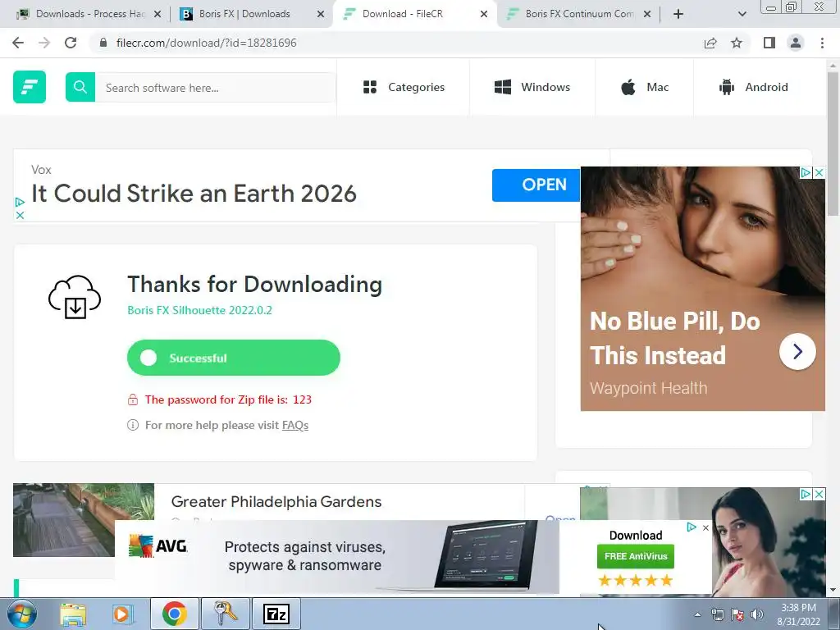Click the blue OPEN ad button

(x=536, y=185)
